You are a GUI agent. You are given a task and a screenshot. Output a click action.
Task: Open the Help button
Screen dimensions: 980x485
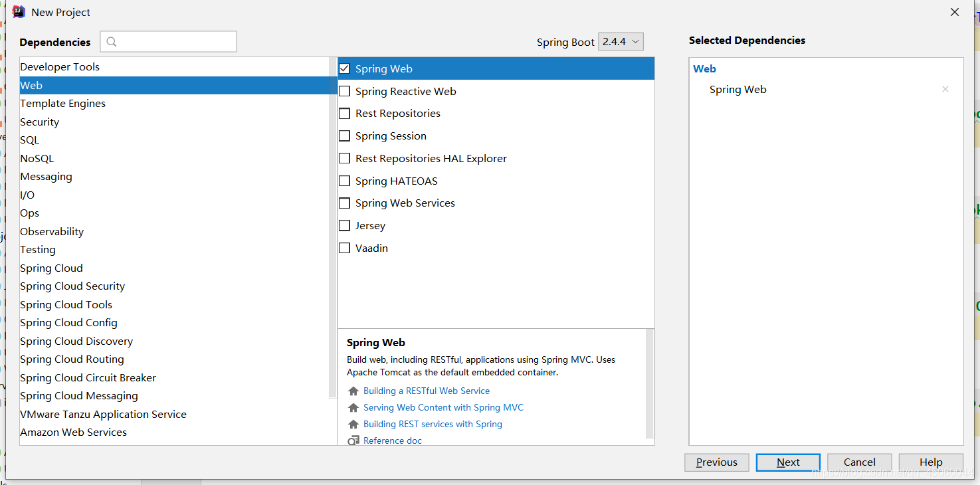[x=931, y=462]
